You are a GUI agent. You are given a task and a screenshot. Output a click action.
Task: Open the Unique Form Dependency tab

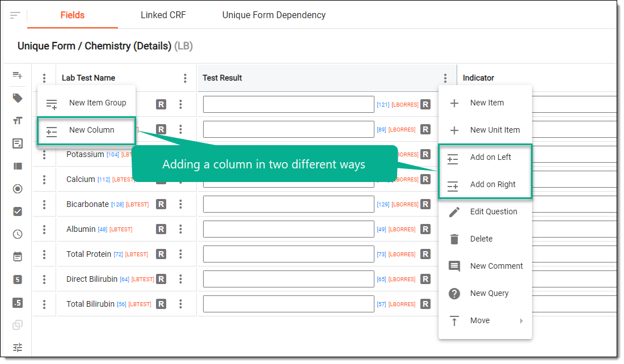[x=274, y=15]
